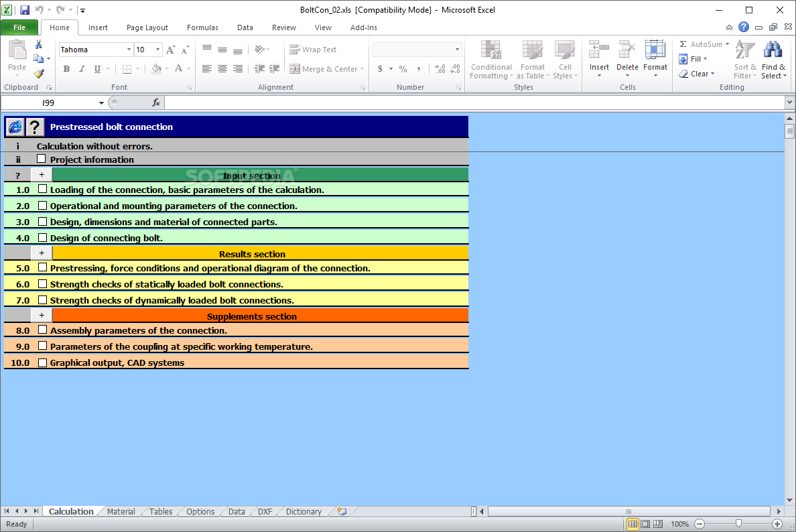Image resolution: width=796 pixels, height=532 pixels.
Task: Click the Format Painter brush icon
Action: (x=39, y=74)
